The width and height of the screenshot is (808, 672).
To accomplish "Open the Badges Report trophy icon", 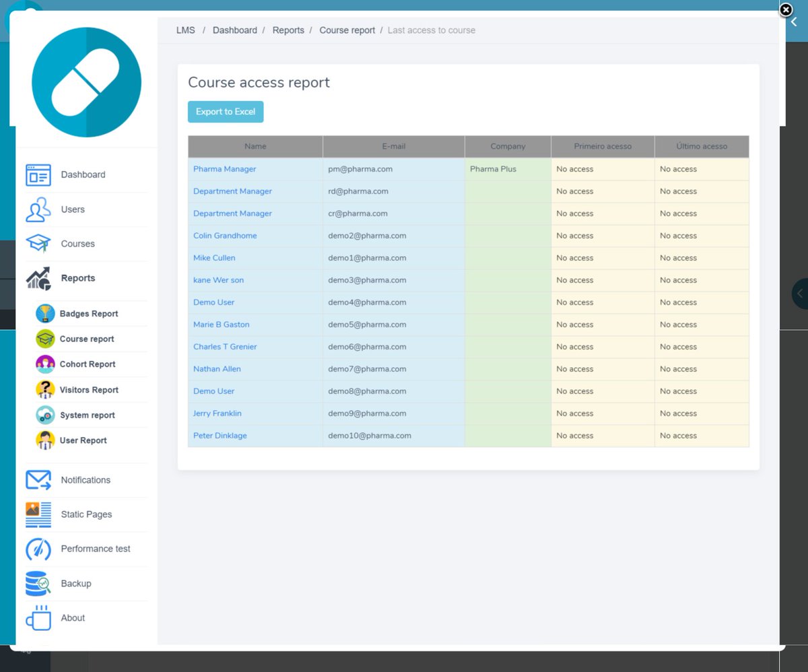I will (44, 313).
